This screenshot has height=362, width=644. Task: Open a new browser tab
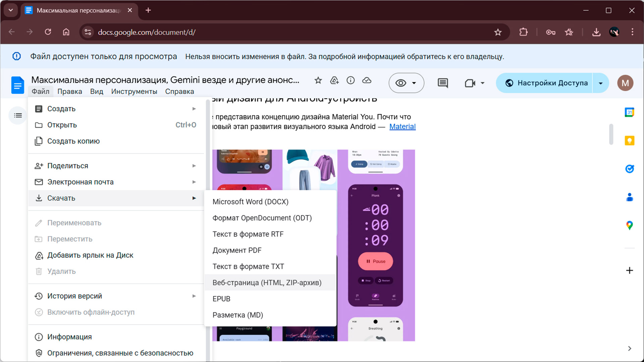pyautogui.click(x=148, y=10)
